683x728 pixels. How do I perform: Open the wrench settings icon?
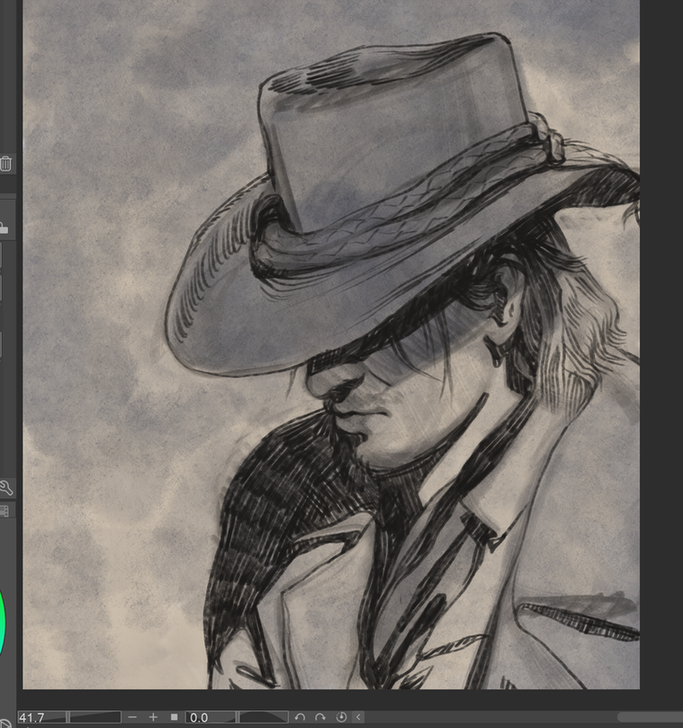pos(6,488)
